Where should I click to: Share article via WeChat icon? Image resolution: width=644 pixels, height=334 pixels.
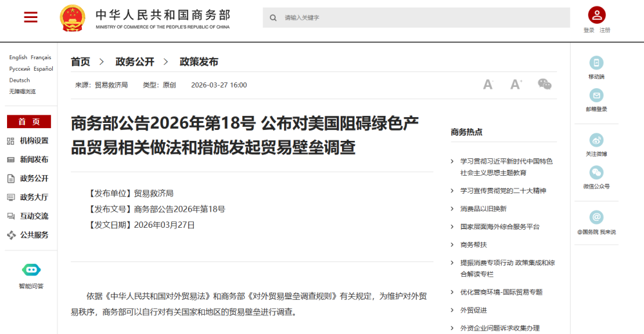545,84
